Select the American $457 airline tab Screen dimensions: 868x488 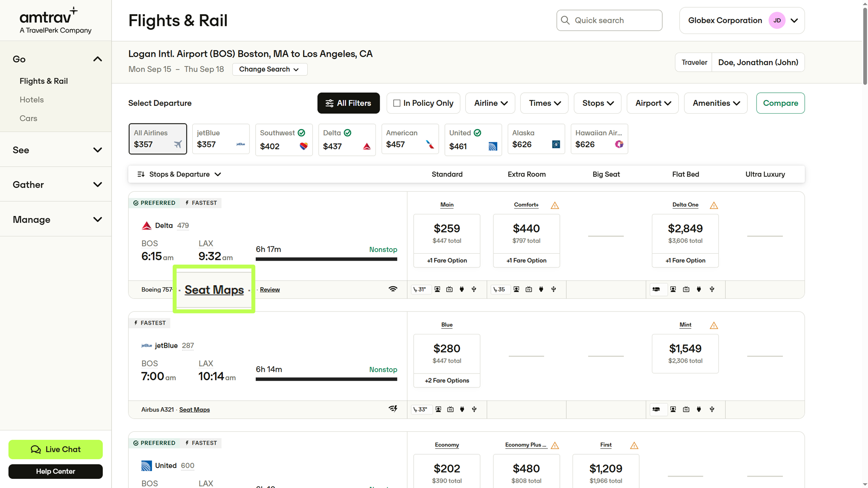410,139
